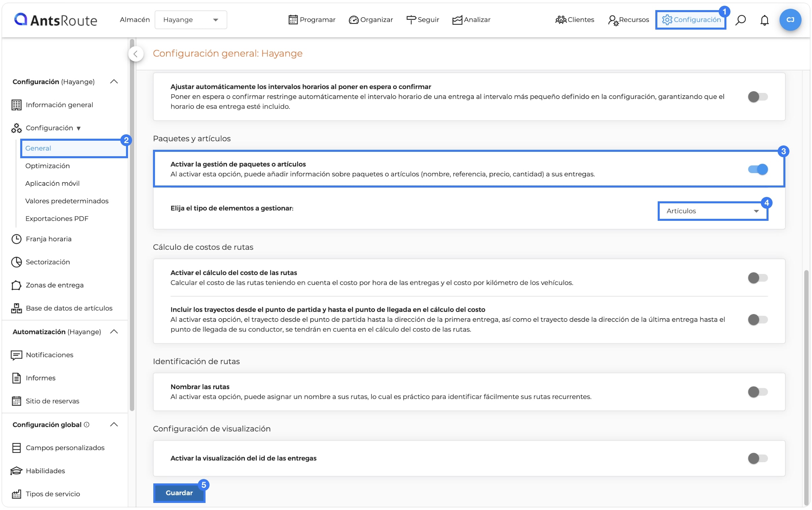The width and height of the screenshot is (812, 510).
Task: Open the CJ user avatar
Action: tap(790, 20)
